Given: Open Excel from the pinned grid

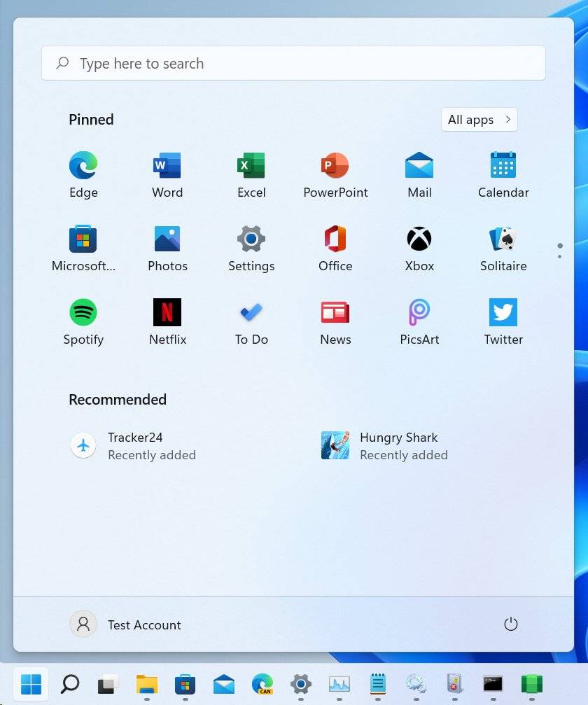Looking at the screenshot, I should point(251,175).
